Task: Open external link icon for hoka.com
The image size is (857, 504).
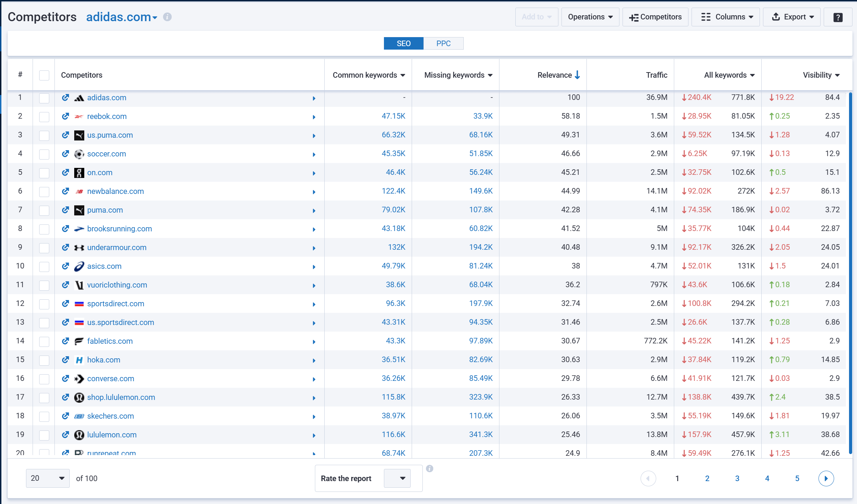Action: click(65, 360)
